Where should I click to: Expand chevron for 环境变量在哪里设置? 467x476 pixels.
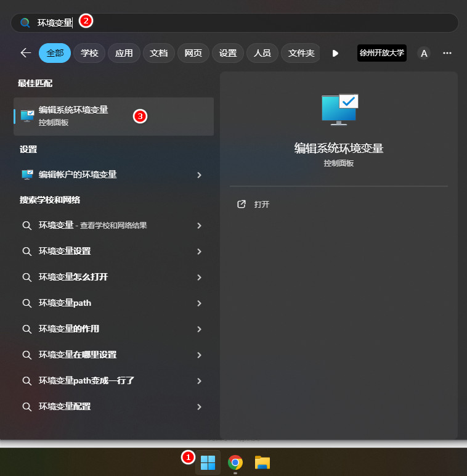point(199,355)
